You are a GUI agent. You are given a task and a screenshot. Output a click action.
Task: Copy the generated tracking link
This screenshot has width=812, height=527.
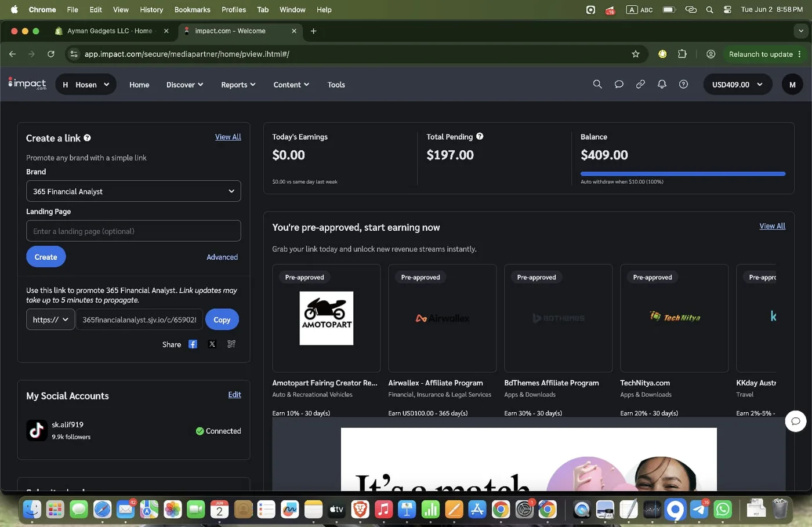[222, 319]
